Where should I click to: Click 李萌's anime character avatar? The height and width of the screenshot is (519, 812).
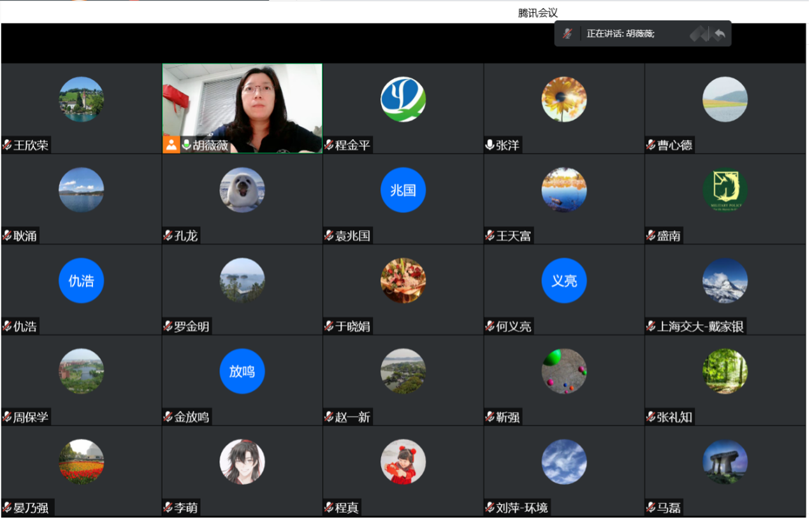click(242, 462)
